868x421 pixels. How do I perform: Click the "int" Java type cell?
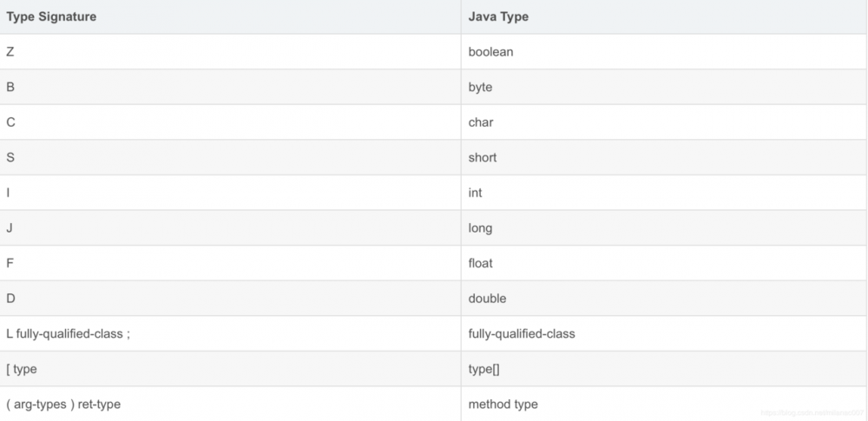click(x=475, y=193)
